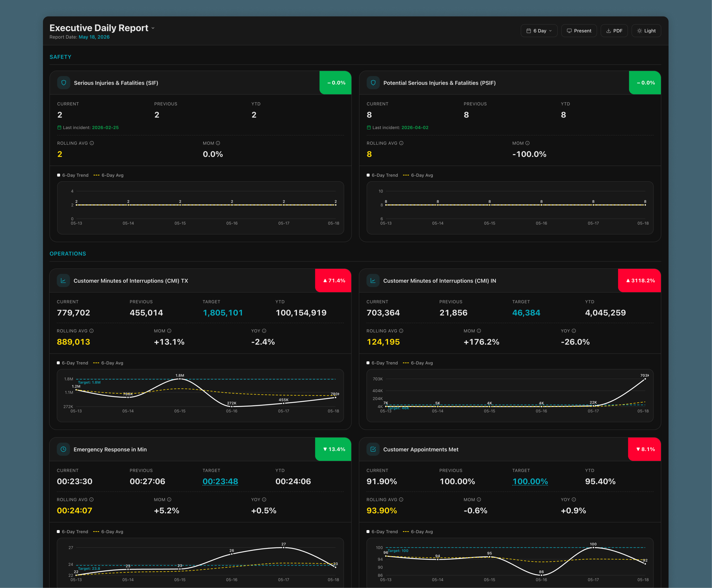This screenshot has width=712, height=588.
Task: Toggle 6-Day Avg legend on PSIF chart
Action: coord(418,175)
